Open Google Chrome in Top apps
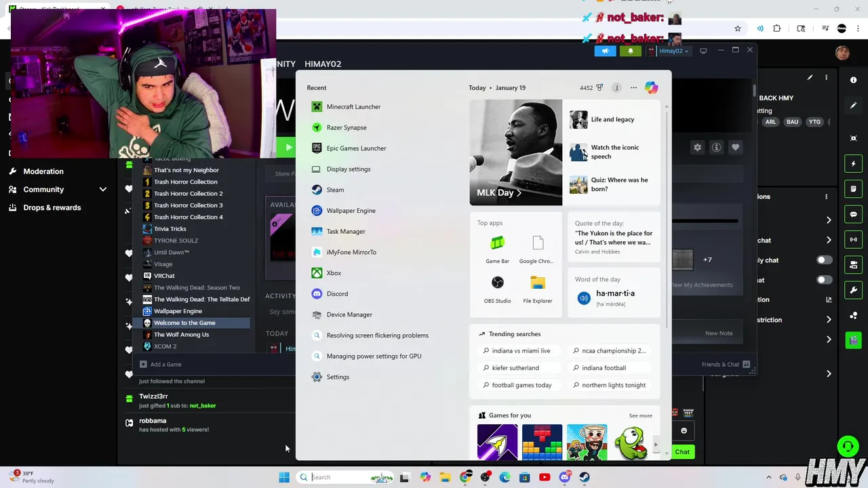This screenshot has width=868, height=488. click(537, 249)
